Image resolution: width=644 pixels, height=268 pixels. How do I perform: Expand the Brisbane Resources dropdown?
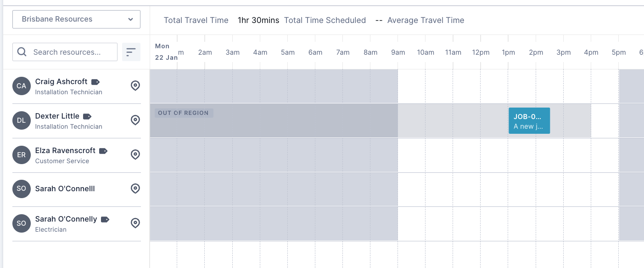(76, 19)
